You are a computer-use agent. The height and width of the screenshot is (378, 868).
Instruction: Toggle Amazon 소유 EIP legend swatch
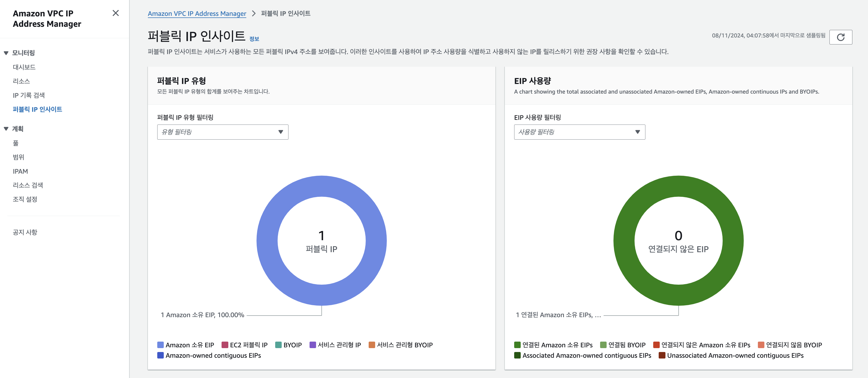pyautogui.click(x=160, y=345)
